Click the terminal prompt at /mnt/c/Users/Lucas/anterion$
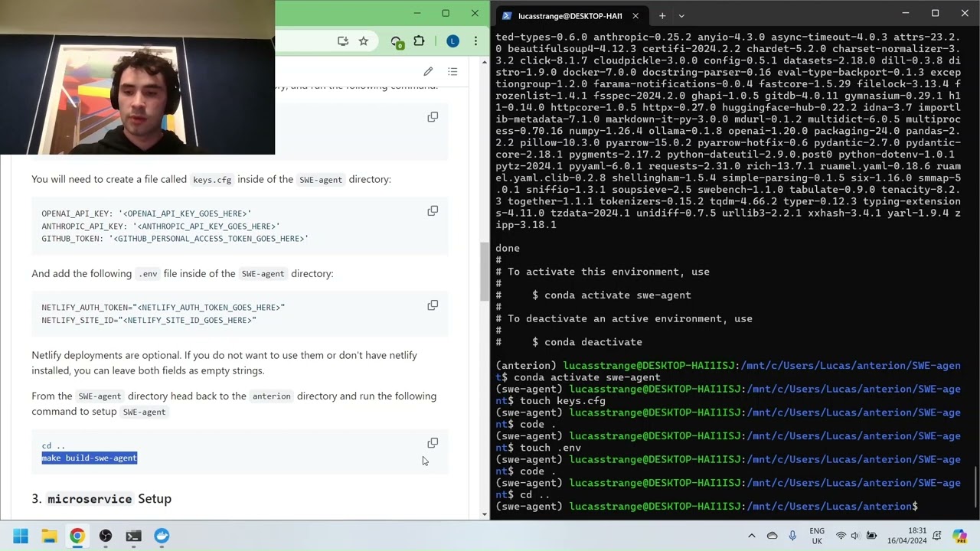Viewport: 980px width, 551px height. coord(707,507)
